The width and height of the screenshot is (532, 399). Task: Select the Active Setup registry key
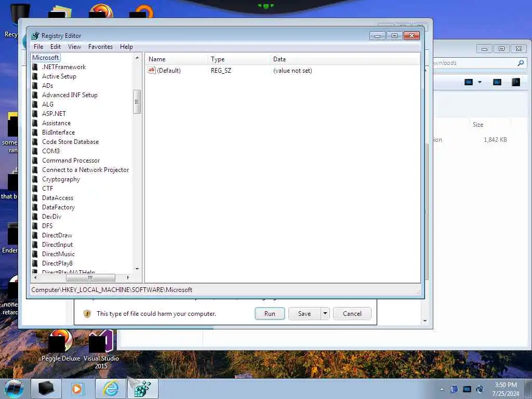[x=59, y=76]
